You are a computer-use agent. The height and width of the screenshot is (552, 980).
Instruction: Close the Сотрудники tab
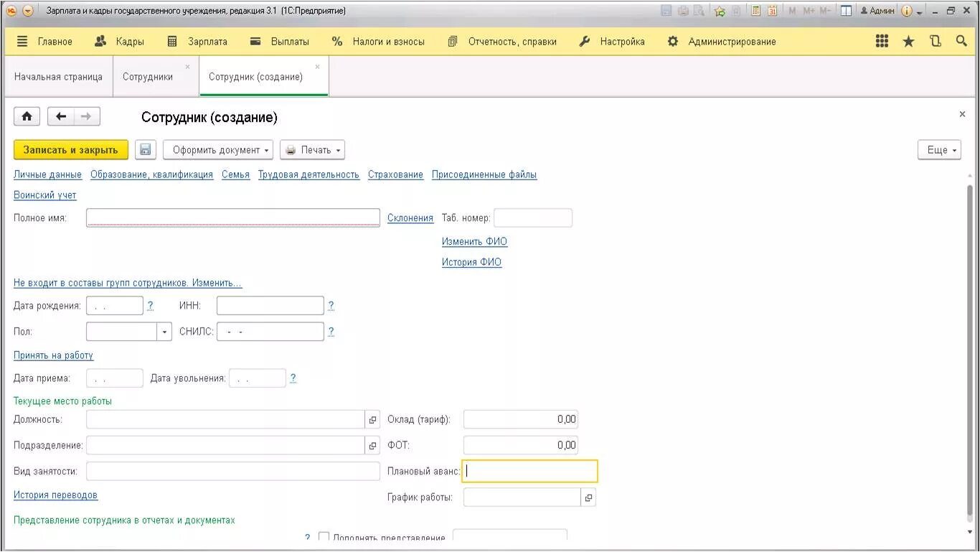click(x=188, y=67)
